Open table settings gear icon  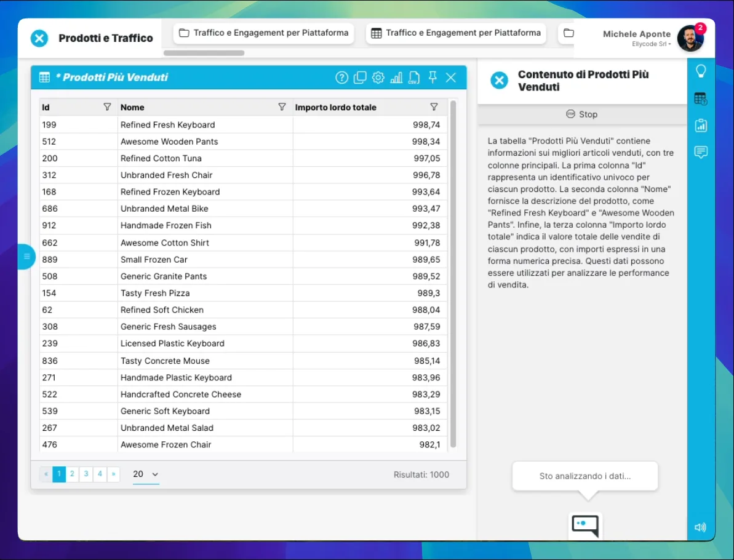coord(378,78)
